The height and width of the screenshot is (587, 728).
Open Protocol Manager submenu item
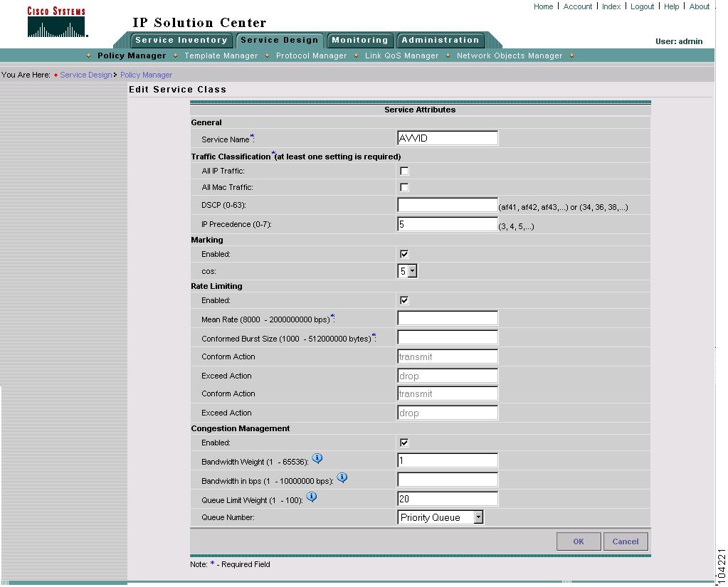pyautogui.click(x=311, y=55)
